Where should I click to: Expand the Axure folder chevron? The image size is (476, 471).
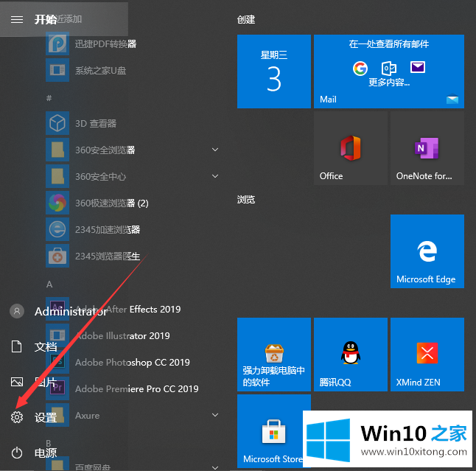(x=215, y=415)
